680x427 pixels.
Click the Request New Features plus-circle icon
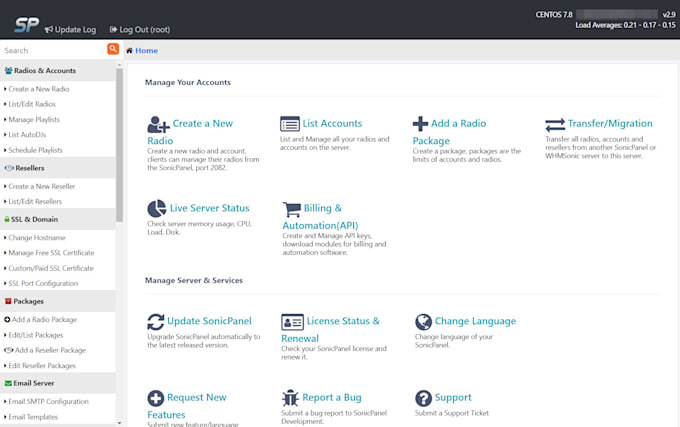156,398
